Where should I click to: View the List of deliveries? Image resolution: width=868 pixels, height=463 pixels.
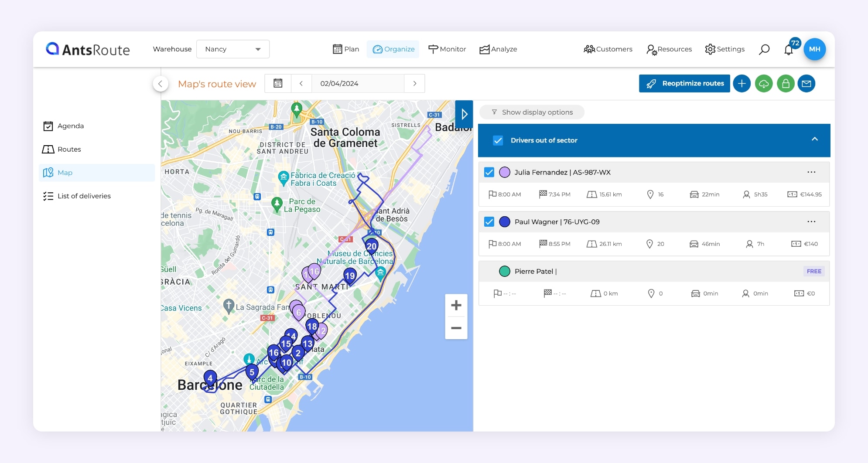coord(84,196)
